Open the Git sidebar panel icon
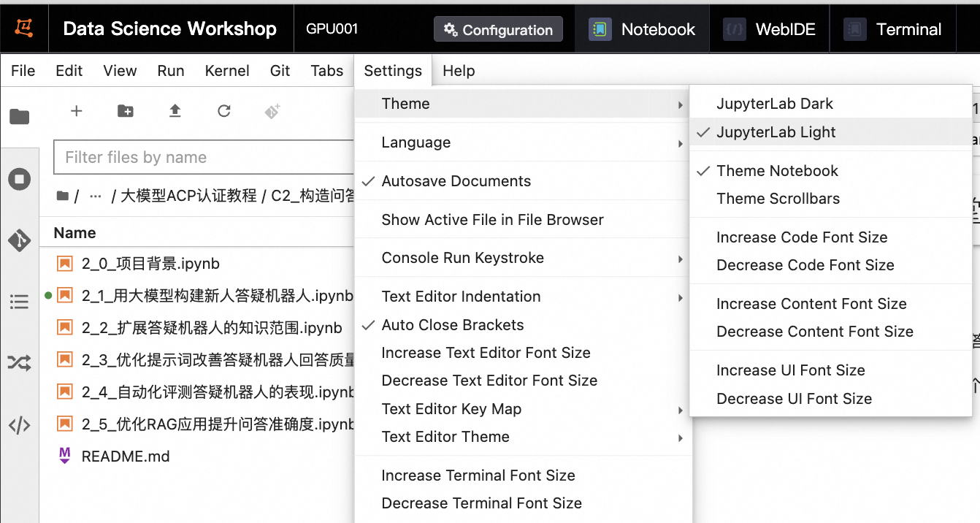 (x=20, y=240)
